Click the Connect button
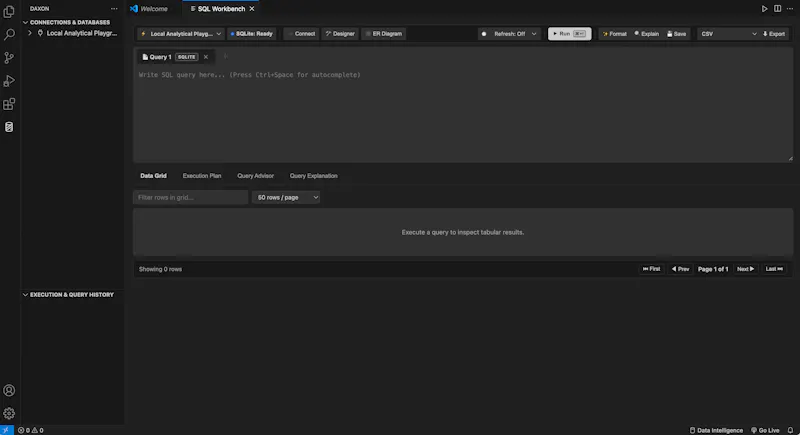Image resolution: width=800 pixels, height=435 pixels. [301, 34]
